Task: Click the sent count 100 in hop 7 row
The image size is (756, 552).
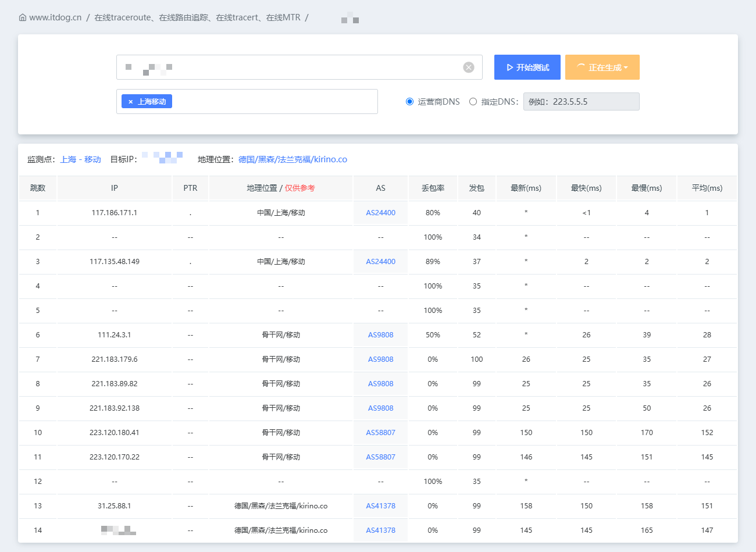Action: [477, 359]
